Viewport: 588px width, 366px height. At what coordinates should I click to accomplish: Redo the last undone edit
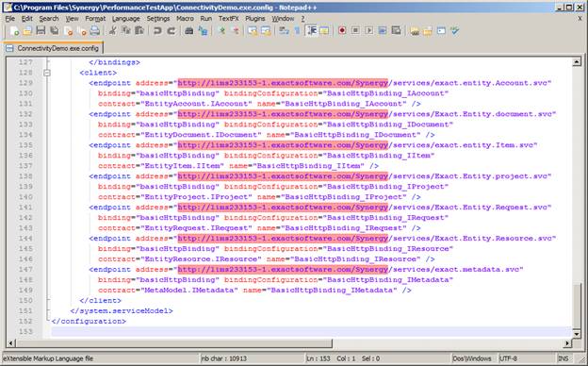171,31
